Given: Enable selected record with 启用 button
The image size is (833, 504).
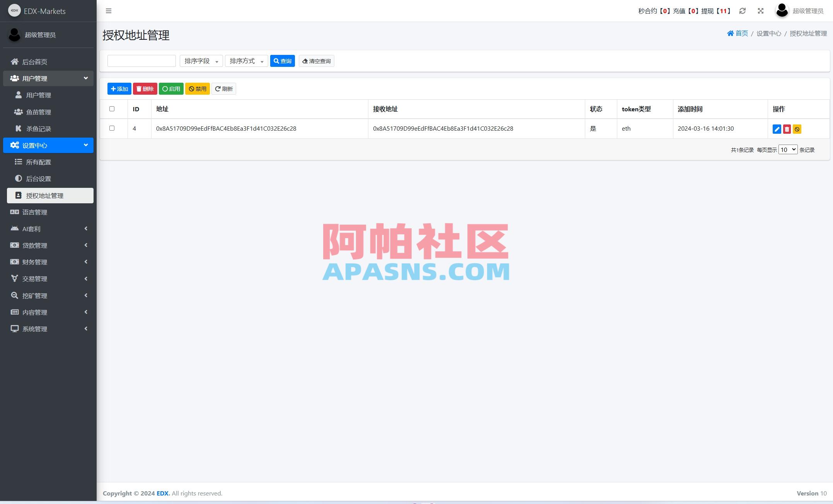Looking at the screenshot, I should tap(171, 89).
